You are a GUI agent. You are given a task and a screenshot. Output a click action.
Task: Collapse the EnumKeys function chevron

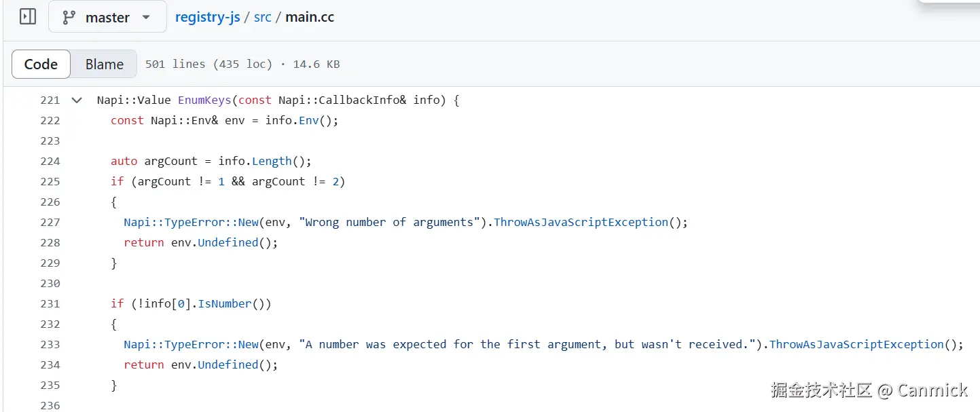coord(77,100)
